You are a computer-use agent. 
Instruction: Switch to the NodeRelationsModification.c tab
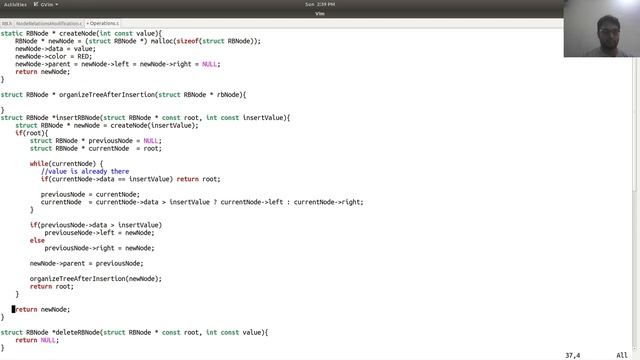(x=49, y=23)
